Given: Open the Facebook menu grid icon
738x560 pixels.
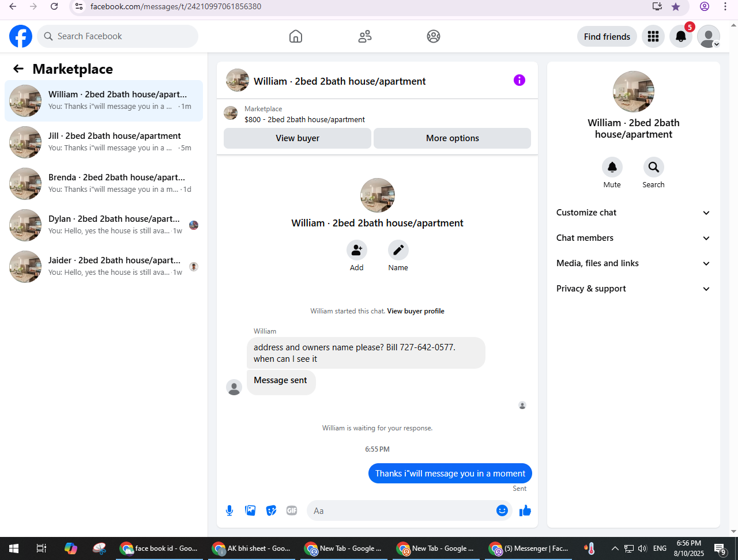Looking at the screenshot, I should (x=653, y=36).
